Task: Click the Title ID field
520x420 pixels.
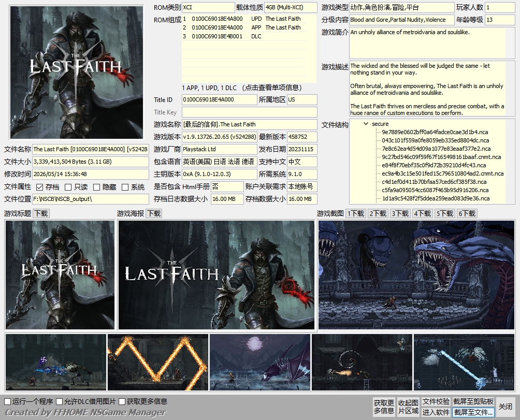Action: tap(219, 99)
